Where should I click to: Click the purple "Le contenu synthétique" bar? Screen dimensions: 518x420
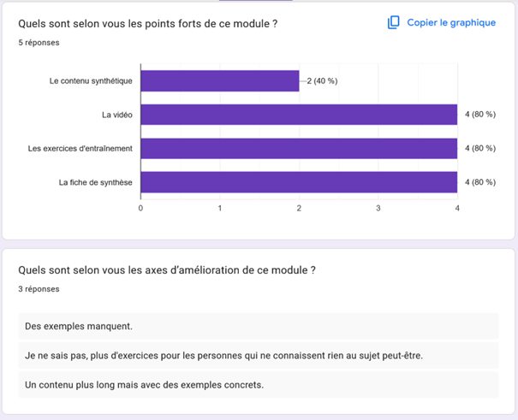(x=219, y=81)
